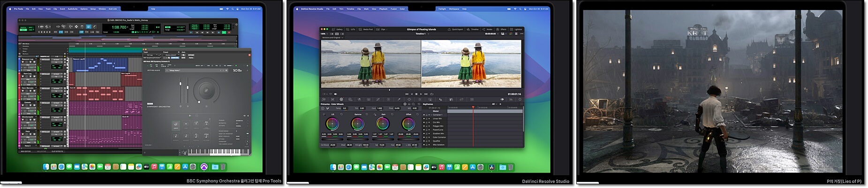Open Trash in the DaVinci screen dock
Image resolution: width=868 pixels, height=188 pixels.
click(x=510, y=167)
